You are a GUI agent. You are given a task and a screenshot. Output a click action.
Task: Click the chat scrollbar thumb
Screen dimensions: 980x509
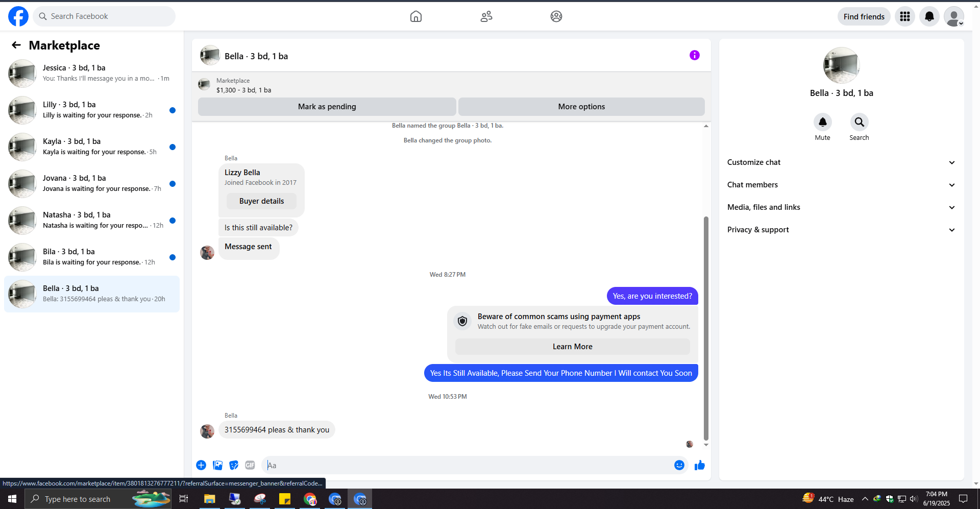(706, 328)
